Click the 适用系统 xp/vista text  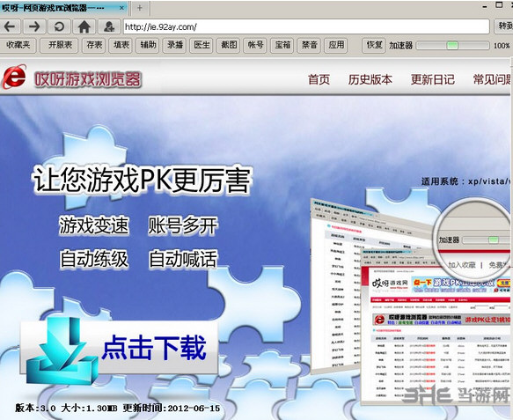click(466, 181)
